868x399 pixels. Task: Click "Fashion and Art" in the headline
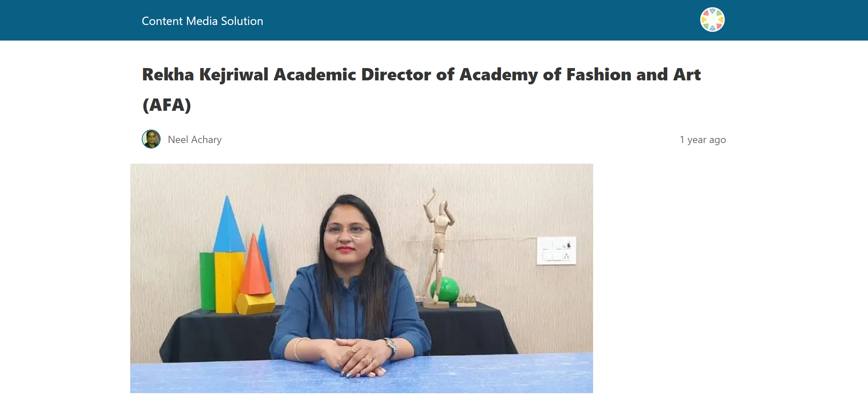point(633,75)
